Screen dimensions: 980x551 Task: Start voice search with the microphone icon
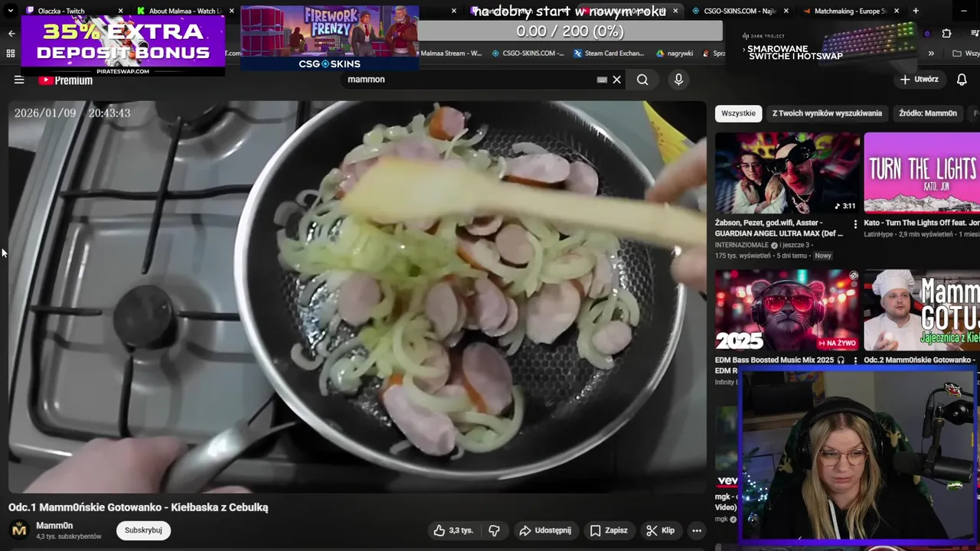[678, 80]
